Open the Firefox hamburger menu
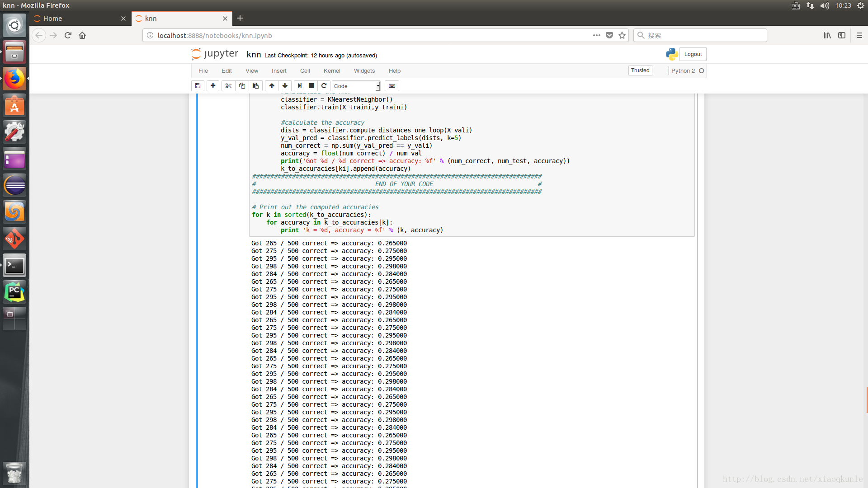868x488 pixels. (859, 35)
